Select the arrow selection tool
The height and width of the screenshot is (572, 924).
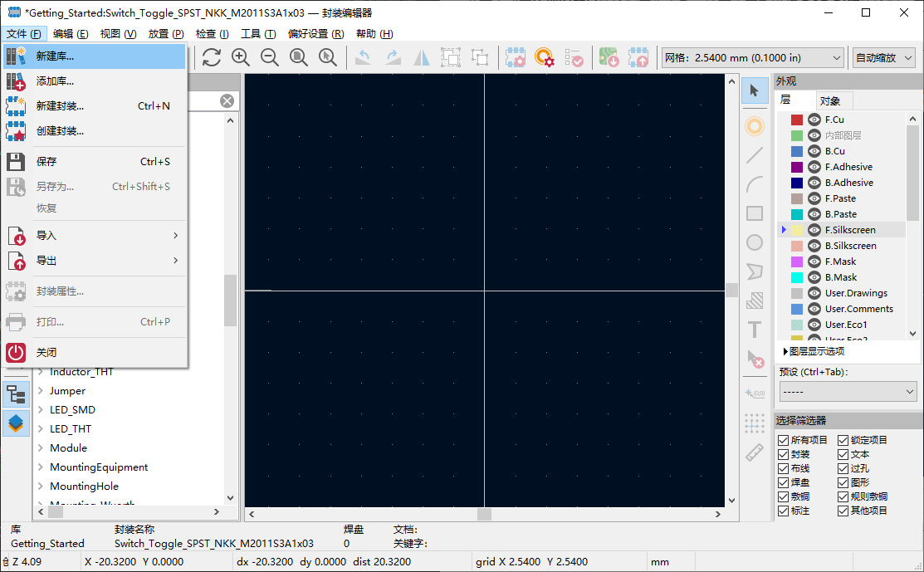coord(755,90)
